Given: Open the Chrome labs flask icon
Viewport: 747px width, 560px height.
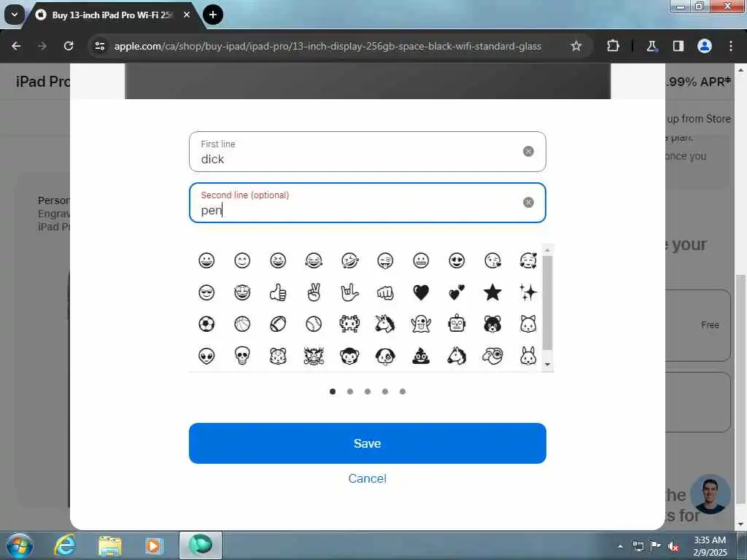Looking at the screenshot, I should click(651, 46).
